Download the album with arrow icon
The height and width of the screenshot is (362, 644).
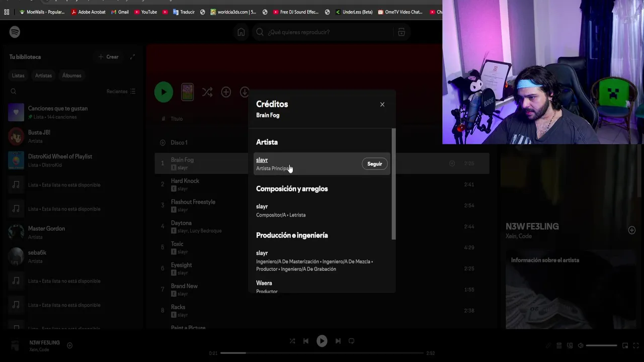[245, 92]
